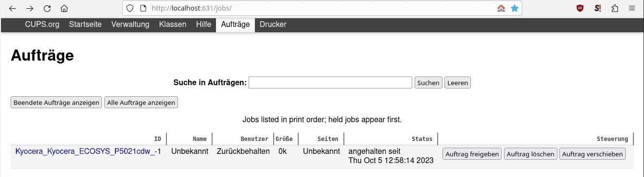Screen dimensions: 644x177
Task: Open the browser hamburger menu
Action: point(632,8)
